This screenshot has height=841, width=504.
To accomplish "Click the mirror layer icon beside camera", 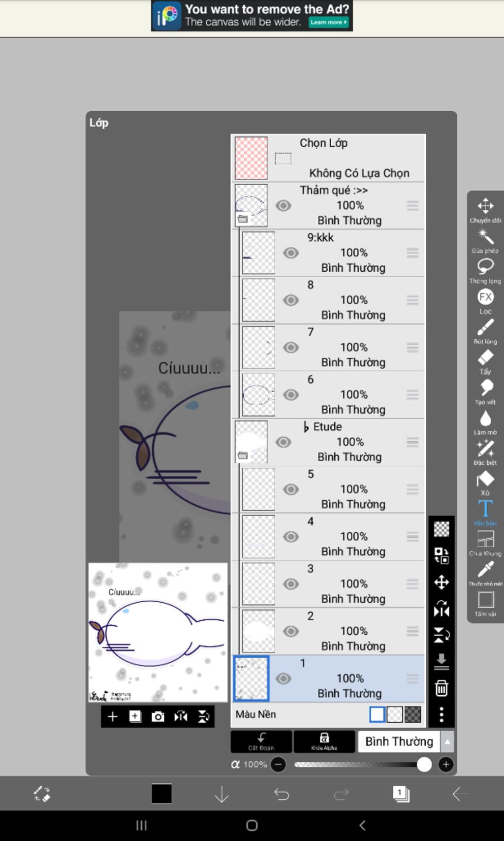I will pos(181,716).
